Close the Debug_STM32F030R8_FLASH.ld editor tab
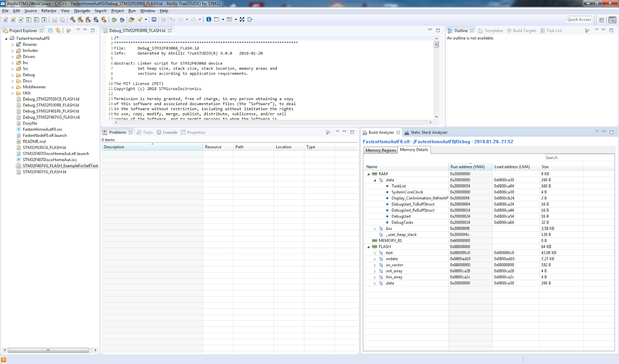This screenshot has height=364, width=619. [170, 31]
